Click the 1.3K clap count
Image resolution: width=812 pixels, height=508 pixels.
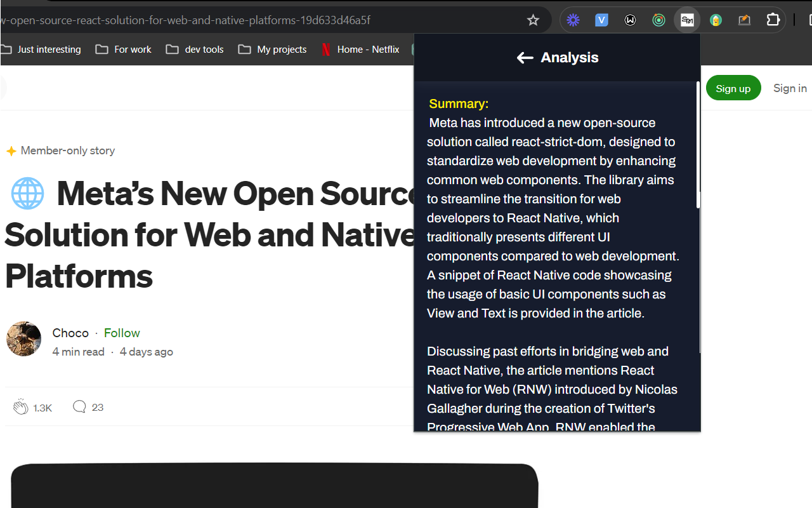43,408
